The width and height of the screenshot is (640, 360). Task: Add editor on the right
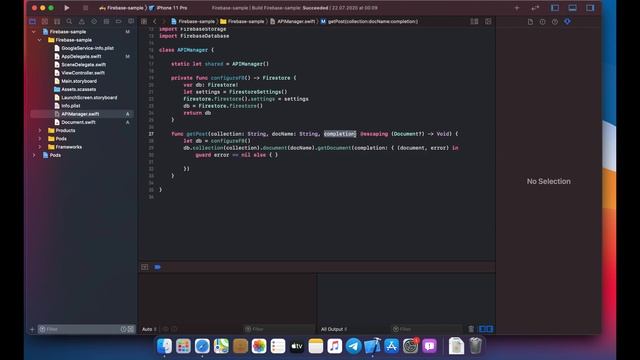click(x=488, y=22)
